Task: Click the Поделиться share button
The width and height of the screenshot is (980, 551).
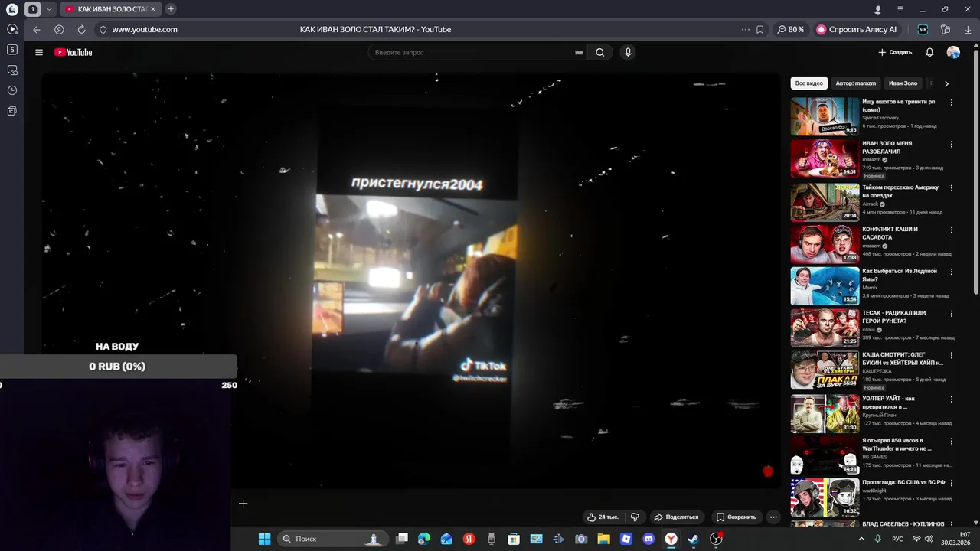Action: tap(676, 517)
